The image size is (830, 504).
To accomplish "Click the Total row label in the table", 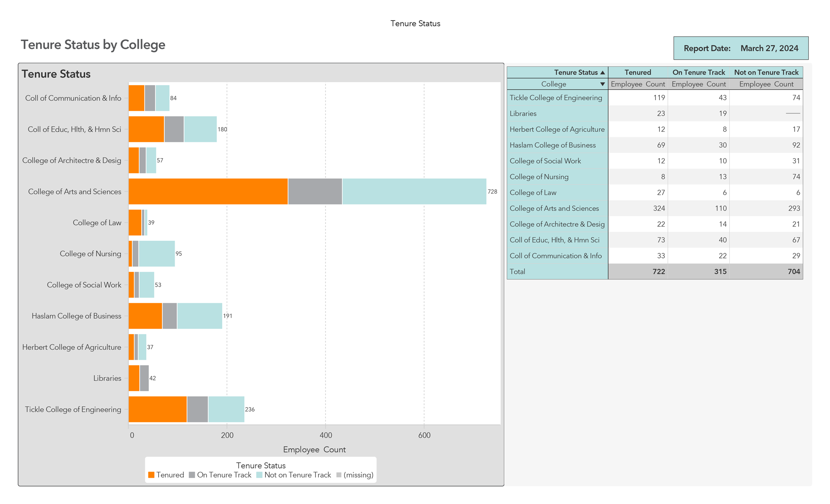I will coord(517,272).
